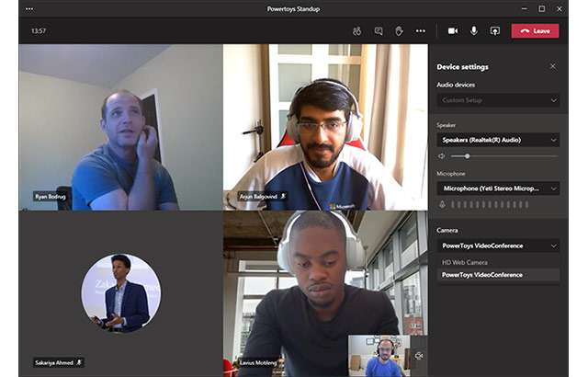Select HD Web Camera option
The height and width of the screenshot is (377, 588).
[498, 262]
